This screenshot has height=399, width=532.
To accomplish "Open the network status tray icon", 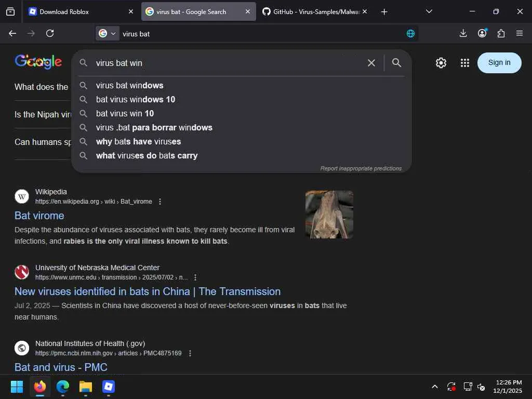I will pyautogui.click(x=468, y=387).
